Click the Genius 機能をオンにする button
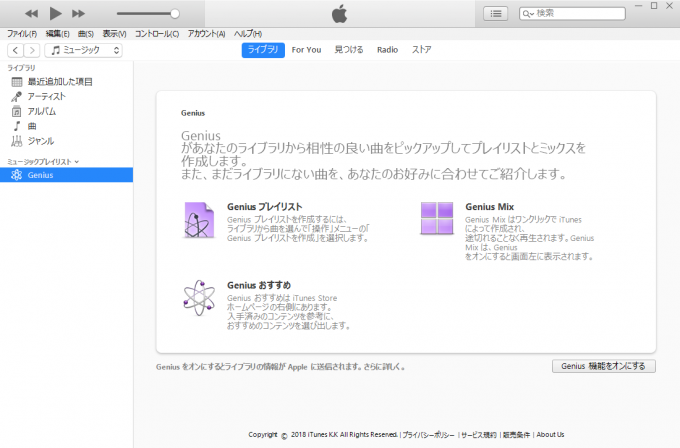Viewport: 680px width, 448px height. pos(604,366)
